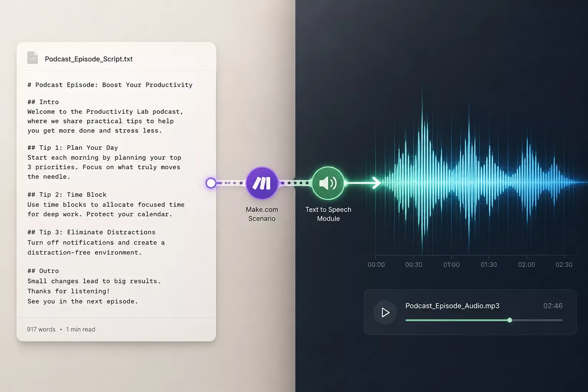The width and height of the screenshot is (588, 392).
Task: Click the '## Outro' heading line
Action: click(x=43, y=271)
